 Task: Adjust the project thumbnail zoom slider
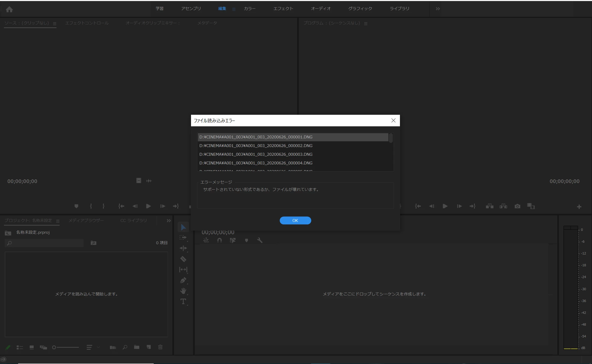pyautogui.click(x=54, y=347)
